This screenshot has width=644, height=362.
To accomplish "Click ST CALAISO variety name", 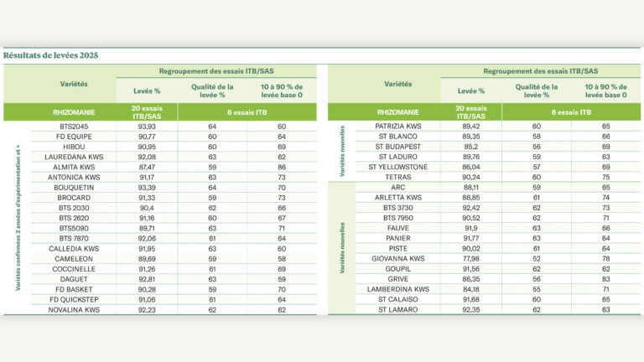I will pos(398,299).
